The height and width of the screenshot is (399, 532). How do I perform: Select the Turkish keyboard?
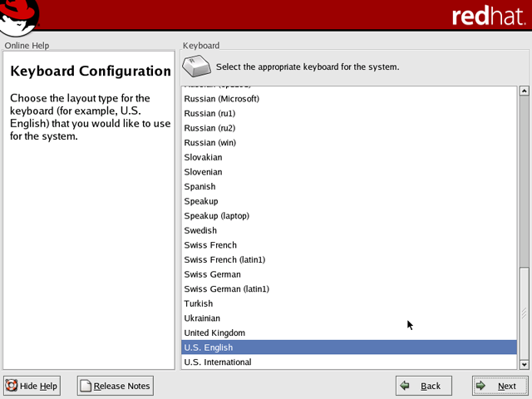click(199, 304)
